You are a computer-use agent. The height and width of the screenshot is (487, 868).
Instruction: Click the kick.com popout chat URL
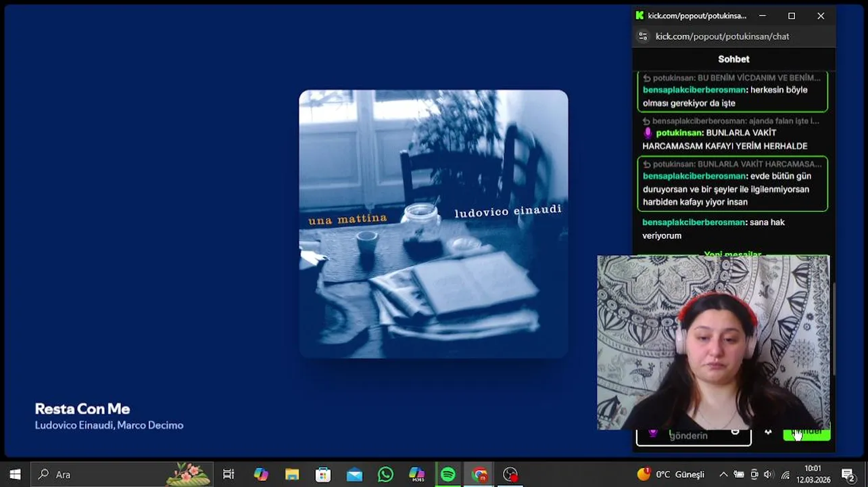click(x=722, y=37)
